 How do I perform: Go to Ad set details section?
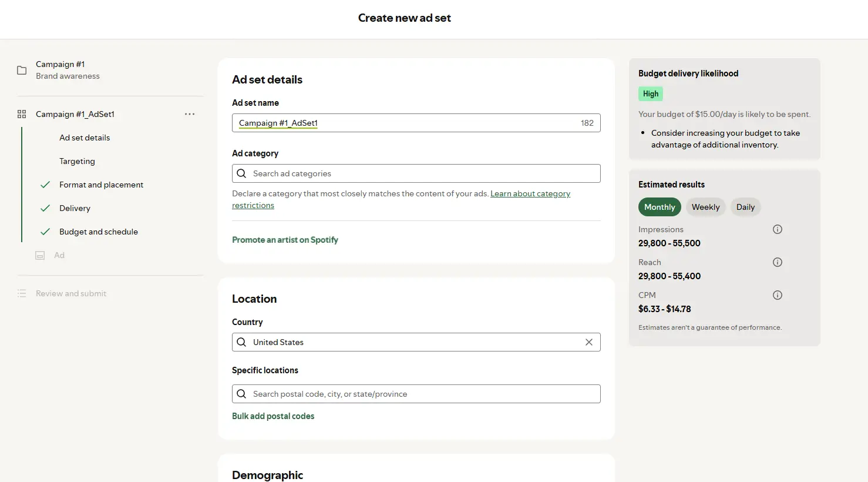click(85, 138)
